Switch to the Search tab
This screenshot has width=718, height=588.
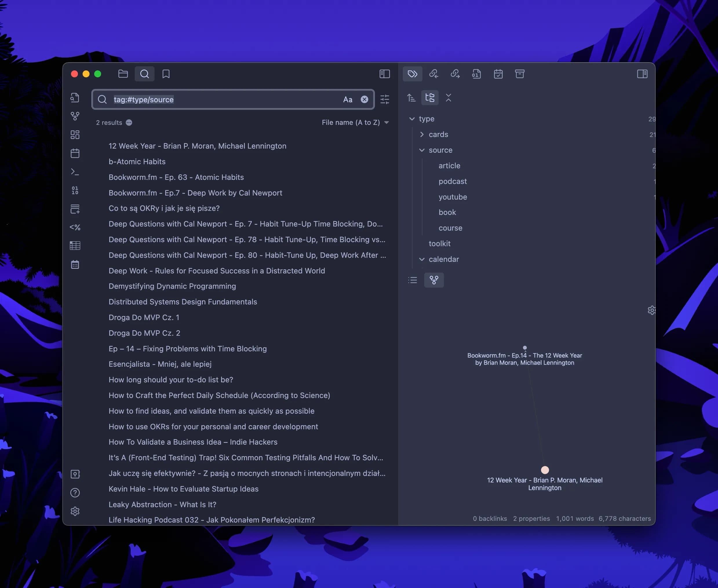pos(145,74)
